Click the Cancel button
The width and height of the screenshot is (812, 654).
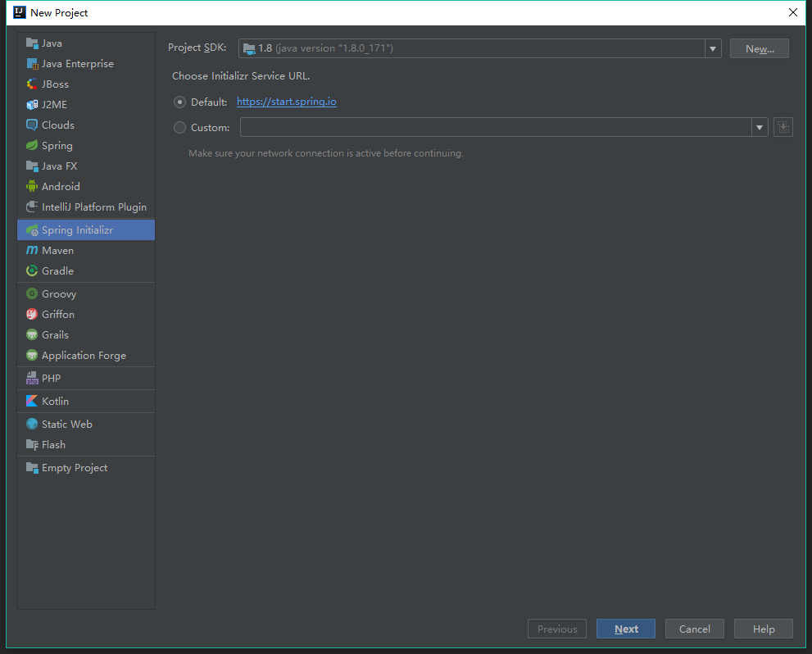[x=695, y=629]
